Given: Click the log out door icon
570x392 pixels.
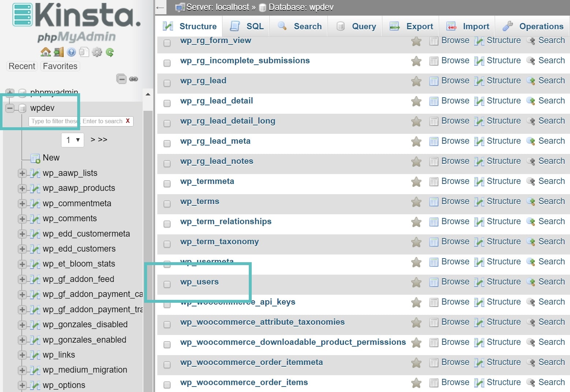Looking at the screenshot, I should tap(59, 52).
